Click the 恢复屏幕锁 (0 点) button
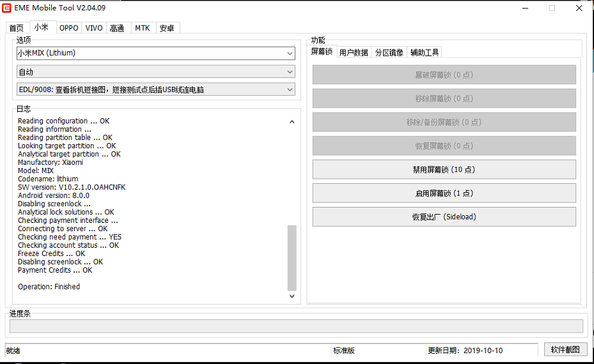 click(x=444, y=146)
